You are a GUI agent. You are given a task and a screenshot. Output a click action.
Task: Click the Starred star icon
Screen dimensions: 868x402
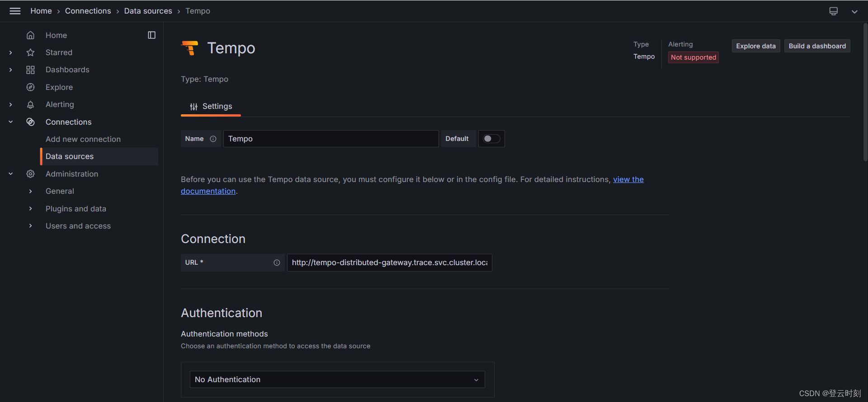[30, 52]
